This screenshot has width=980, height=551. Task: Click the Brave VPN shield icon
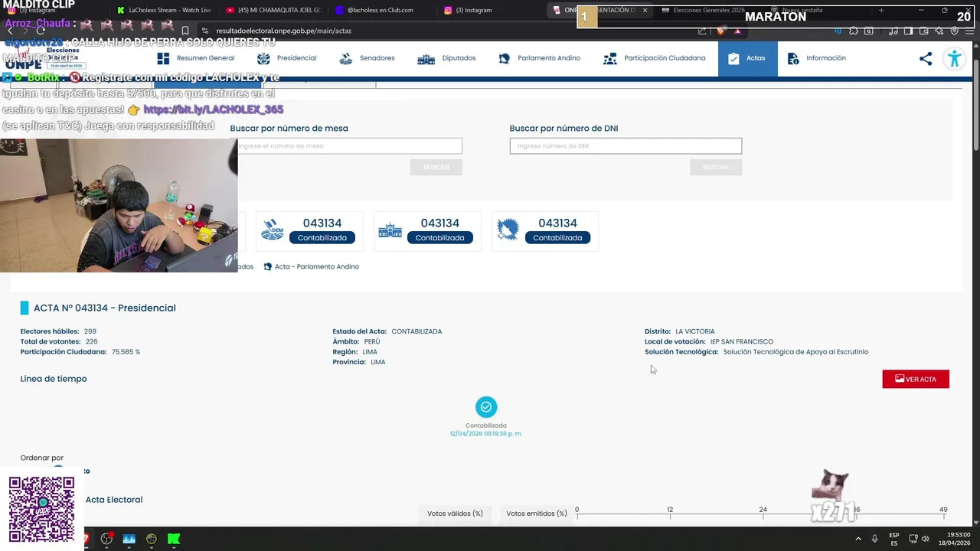(954, 31)
